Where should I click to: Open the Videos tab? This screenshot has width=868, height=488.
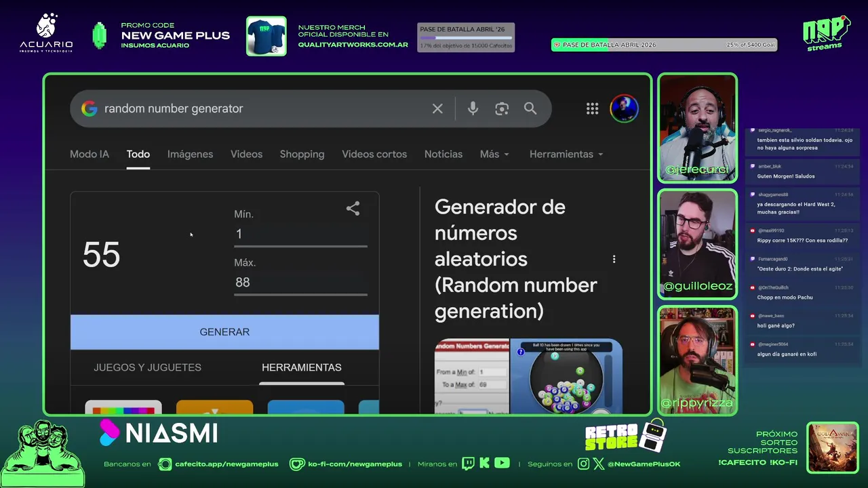pos(246,154)
